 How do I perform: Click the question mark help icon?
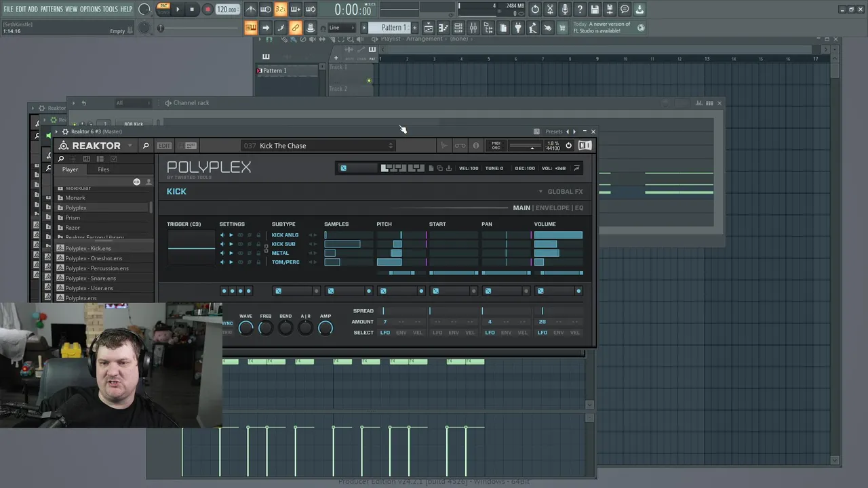[x=580, y=9]
